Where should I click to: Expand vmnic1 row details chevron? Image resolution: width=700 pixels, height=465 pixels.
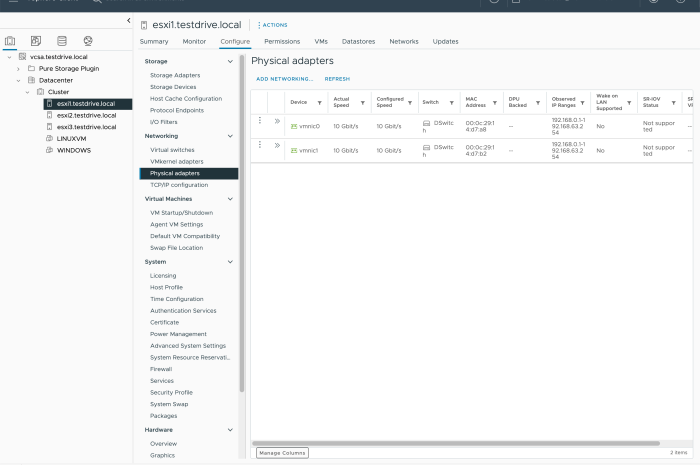[277, 146]
